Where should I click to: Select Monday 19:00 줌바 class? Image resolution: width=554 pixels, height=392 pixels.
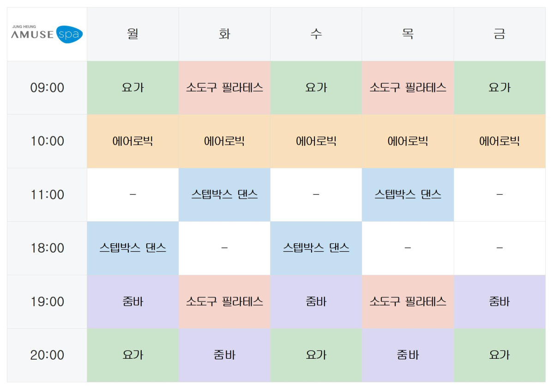click(132, 302)
